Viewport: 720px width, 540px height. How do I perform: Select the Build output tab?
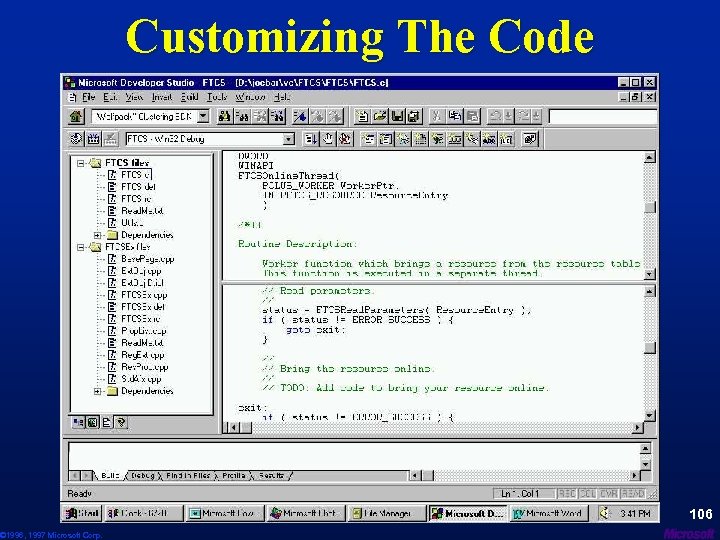coord(110,476)
